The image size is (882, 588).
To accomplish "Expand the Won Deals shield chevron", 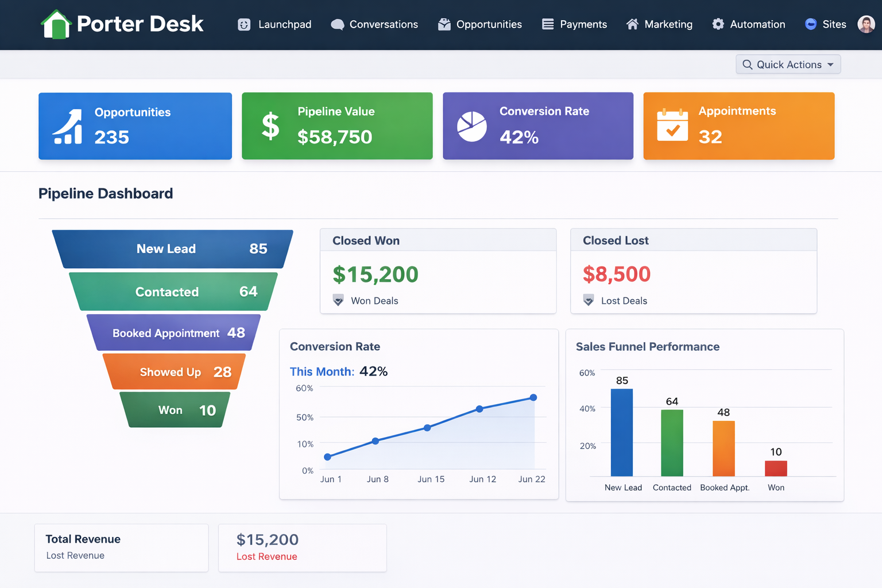I will click(x=338, y=300).
